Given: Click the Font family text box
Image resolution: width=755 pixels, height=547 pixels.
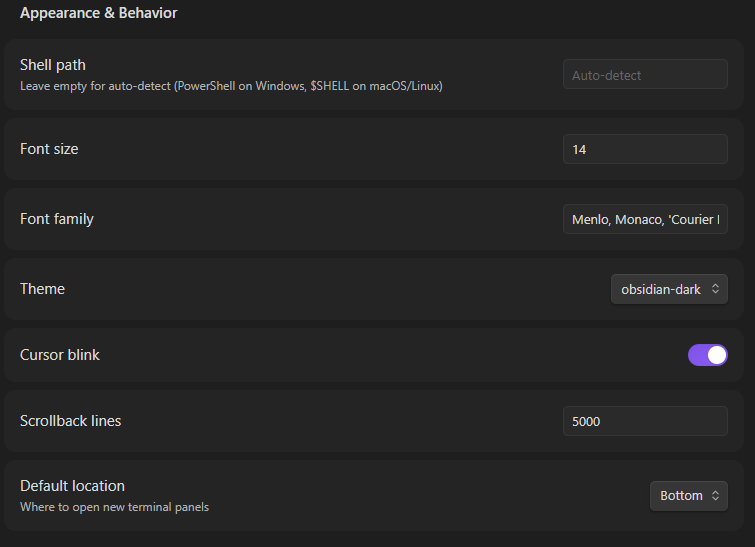Looking at the screenshot, I should (x=645, y=219).
